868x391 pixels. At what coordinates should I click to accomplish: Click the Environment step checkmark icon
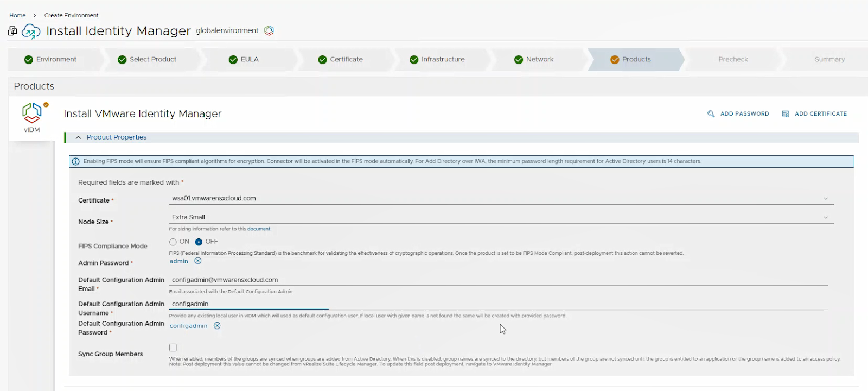tap(29, 60)
